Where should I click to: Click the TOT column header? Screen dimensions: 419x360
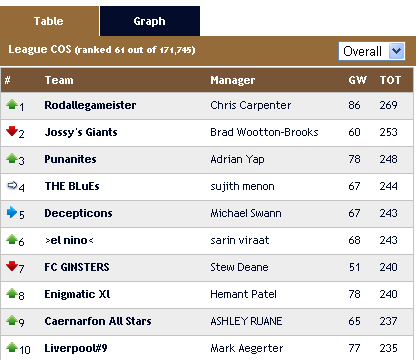[x=390, y=80]
